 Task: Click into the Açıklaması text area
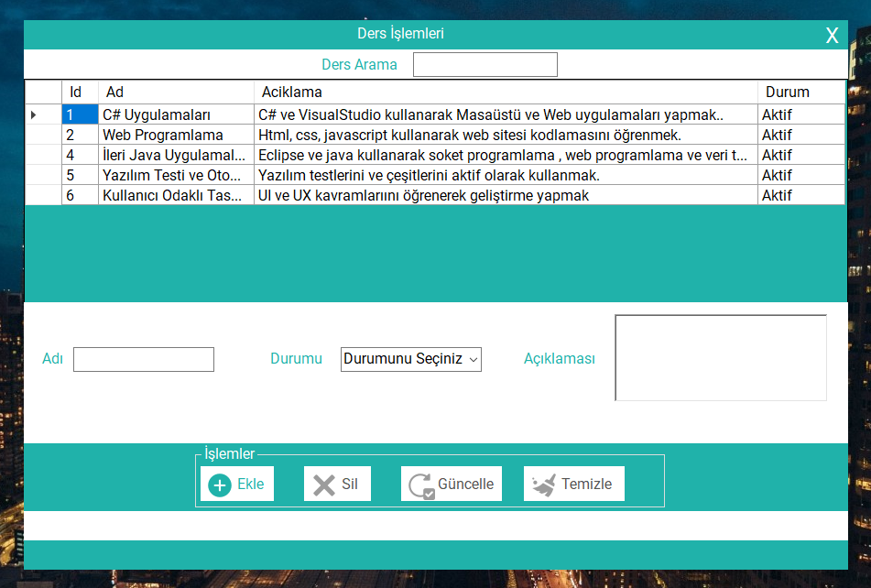click(721, 357)
